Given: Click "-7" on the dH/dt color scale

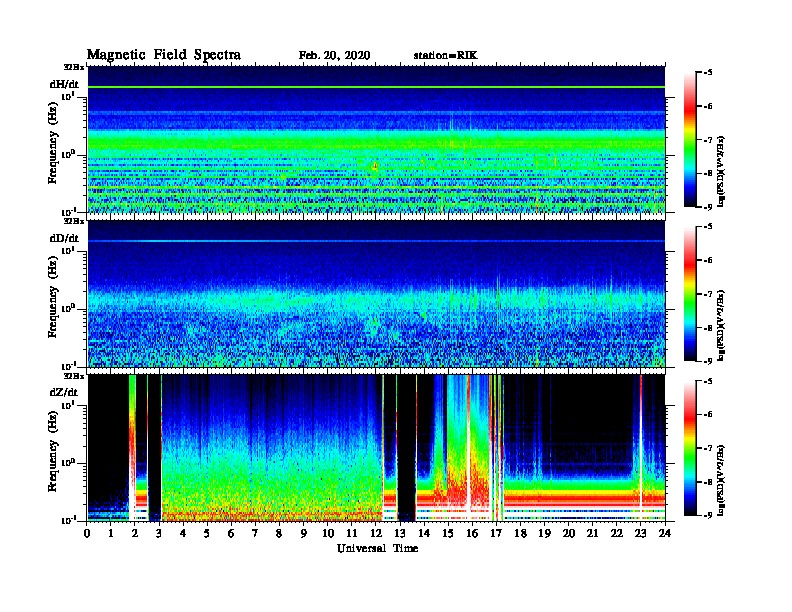Looking at the screenshot, I should (708, 140).
